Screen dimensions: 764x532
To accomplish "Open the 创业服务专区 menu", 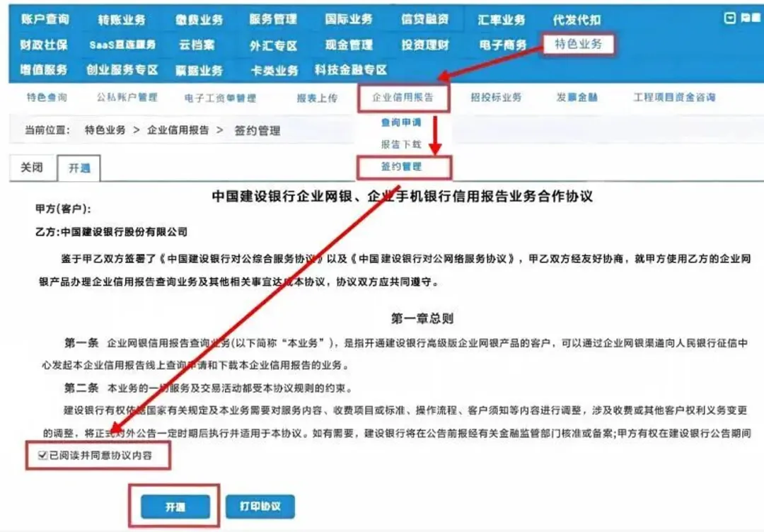I will [x=122, y=69].
